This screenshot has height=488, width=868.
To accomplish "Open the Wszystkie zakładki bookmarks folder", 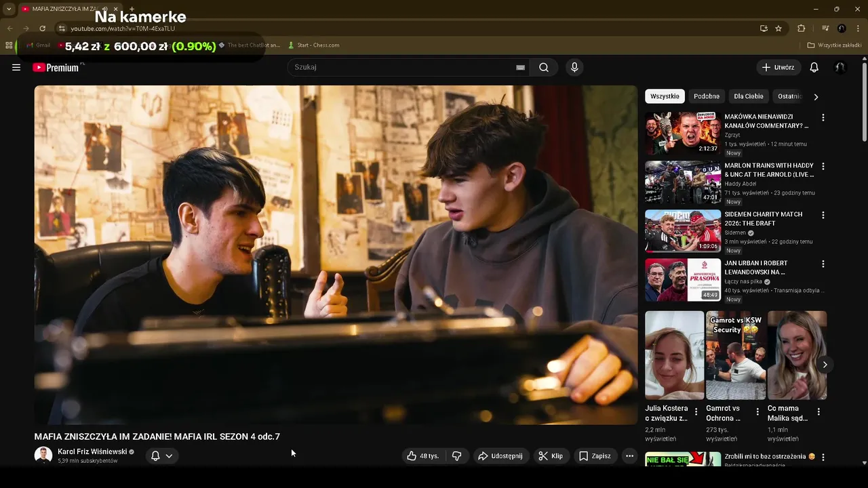I will [835, 45].
